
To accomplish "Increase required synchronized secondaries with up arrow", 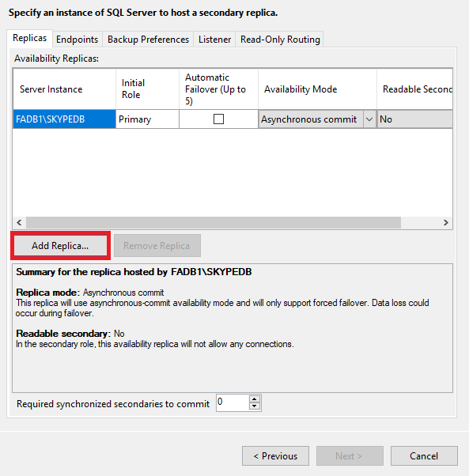I will (x=255, y=399).
